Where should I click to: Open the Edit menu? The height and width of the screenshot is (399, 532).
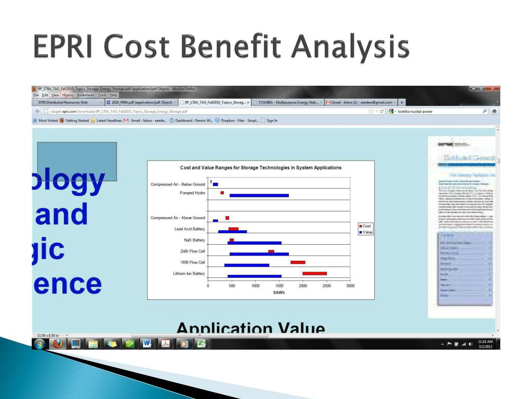point(45,96)
